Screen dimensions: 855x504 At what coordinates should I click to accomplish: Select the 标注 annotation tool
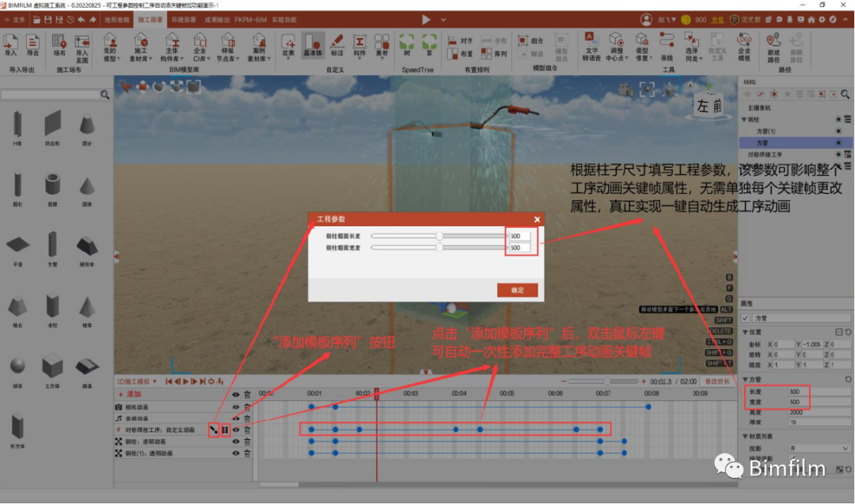coord(337,45)
